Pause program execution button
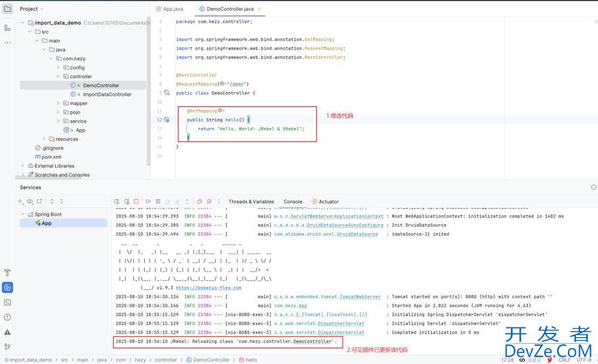The height and width of the screenshot is (364, 598). [158, 201]
